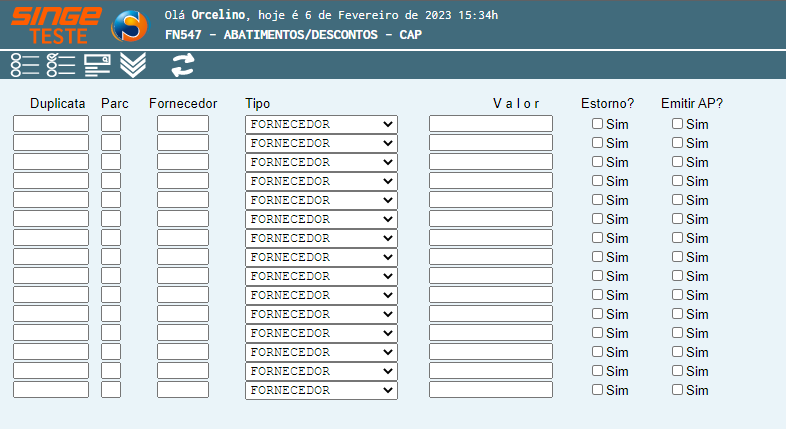This screenshot has width=786, height=429.
Task: Check the first row Estorno Sim checkbox
Action: pos(598,124)
